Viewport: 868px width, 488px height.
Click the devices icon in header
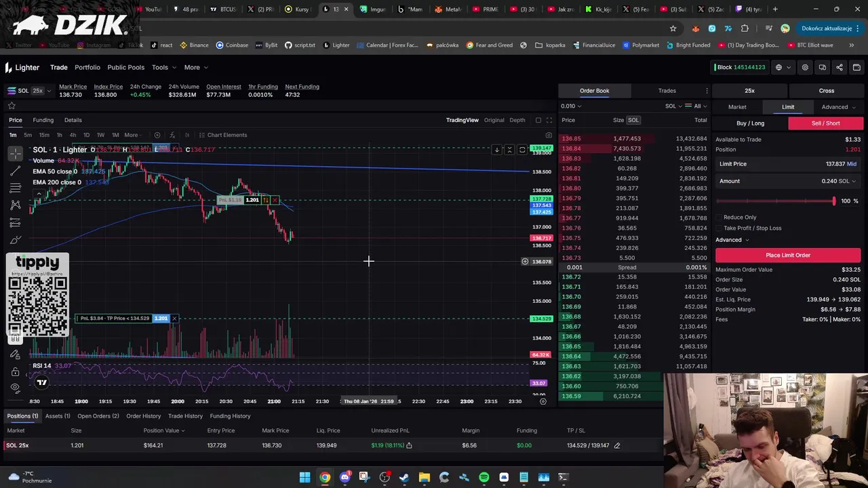click(x=822, y=67)
